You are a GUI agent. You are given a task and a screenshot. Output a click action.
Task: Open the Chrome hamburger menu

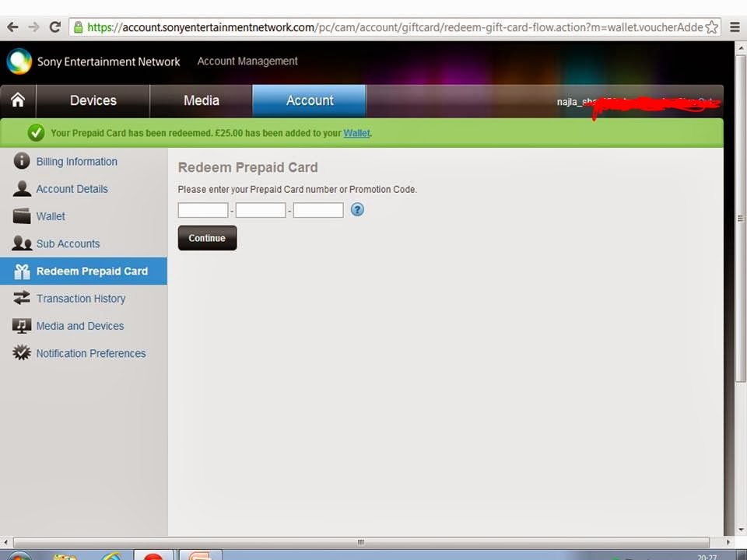tap(735, 27)
